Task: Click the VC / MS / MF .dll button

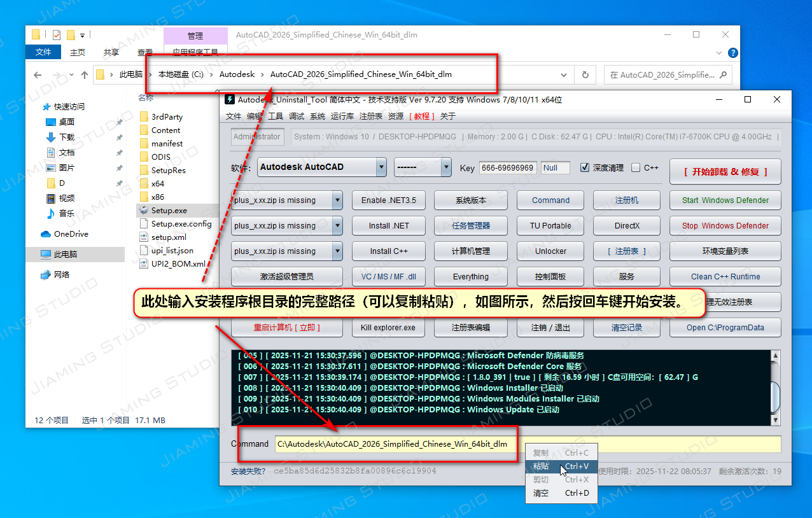Action: [388, 276]
